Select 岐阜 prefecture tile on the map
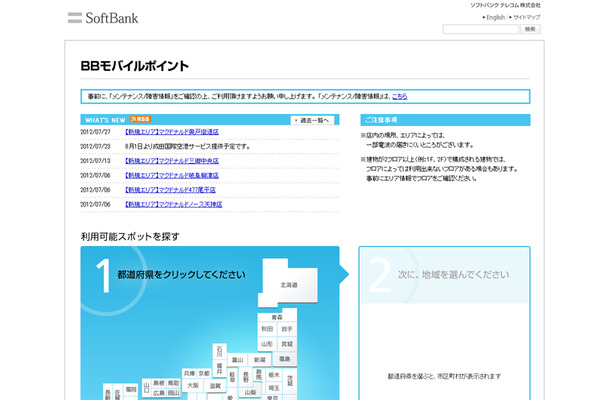The image size is (610, 400). [x=232, y=377]
